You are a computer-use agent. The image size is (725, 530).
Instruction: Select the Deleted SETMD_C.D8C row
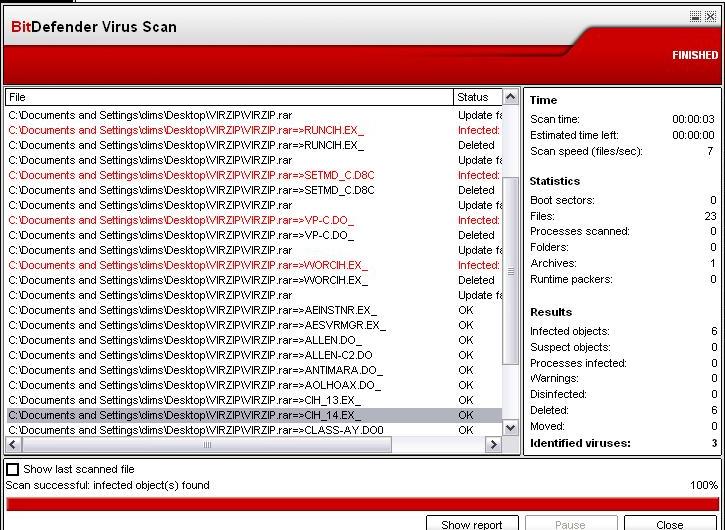254,190
